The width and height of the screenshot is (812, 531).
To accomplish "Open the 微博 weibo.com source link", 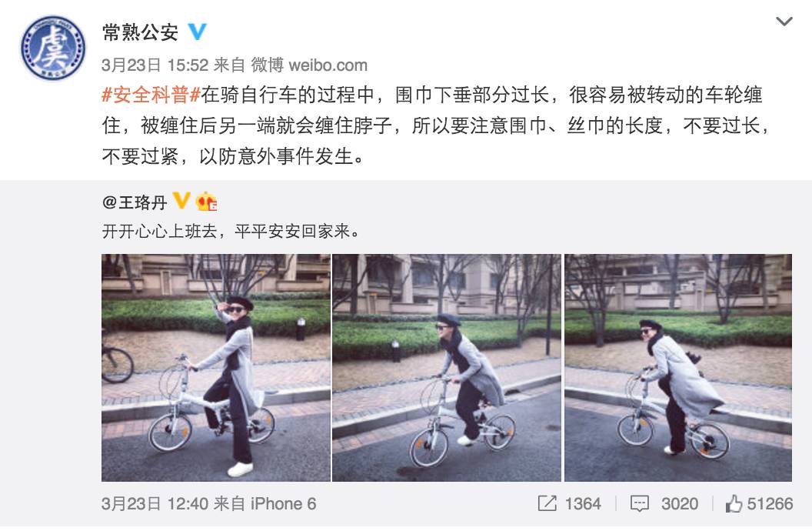I will click(309, 65).
